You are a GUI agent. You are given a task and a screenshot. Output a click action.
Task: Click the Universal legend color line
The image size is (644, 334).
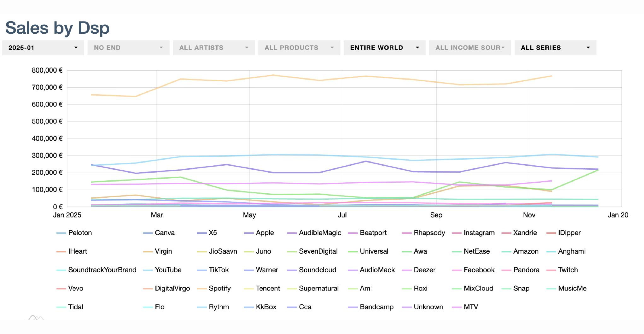(x=353, y=251)
